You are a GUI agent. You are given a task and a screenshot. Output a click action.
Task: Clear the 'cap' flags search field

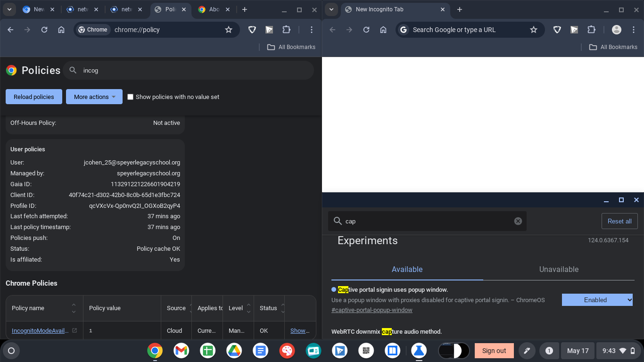pos(518,221)
